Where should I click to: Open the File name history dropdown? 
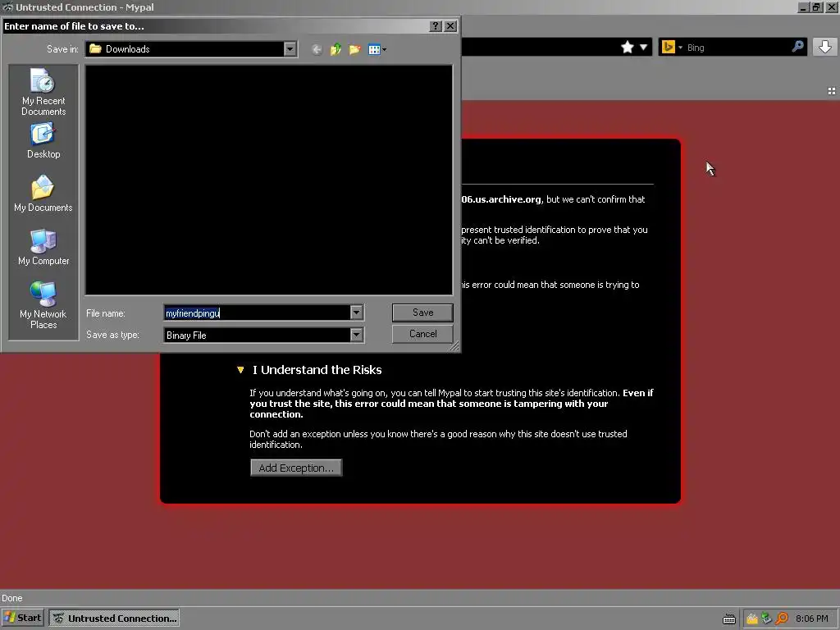pos(356,313)
